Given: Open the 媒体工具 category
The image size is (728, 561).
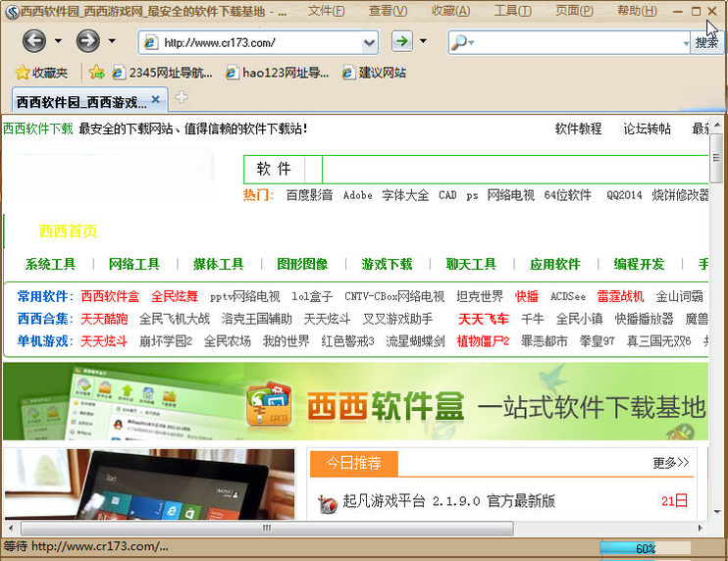Looking at the screenshot, I should (x=218, y=264).
